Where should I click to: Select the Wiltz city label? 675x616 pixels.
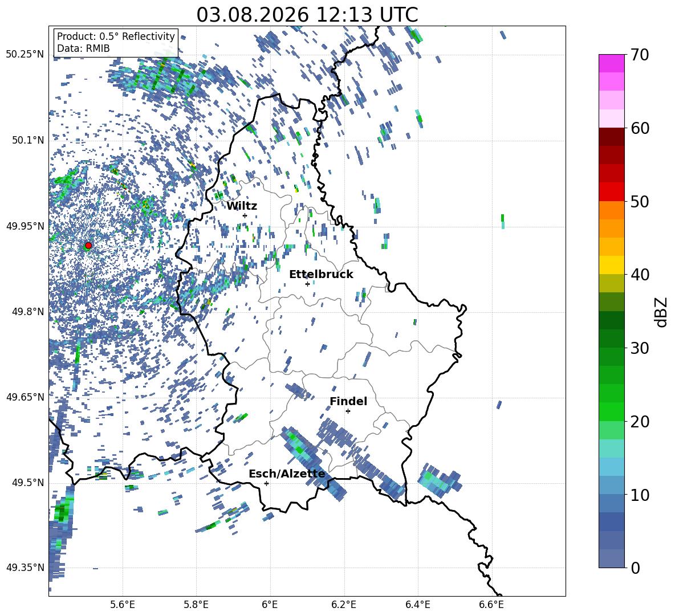click(x=242, y=206)
